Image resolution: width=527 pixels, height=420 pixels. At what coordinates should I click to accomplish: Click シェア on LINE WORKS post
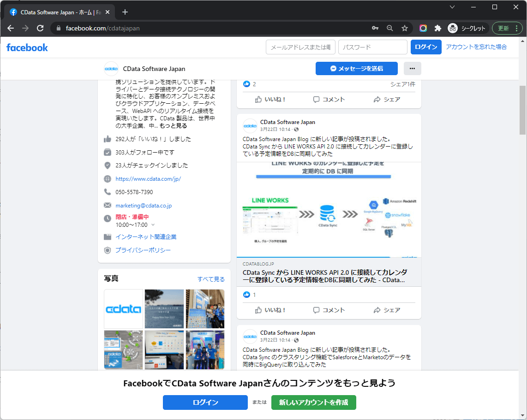[x=387, y=310]
